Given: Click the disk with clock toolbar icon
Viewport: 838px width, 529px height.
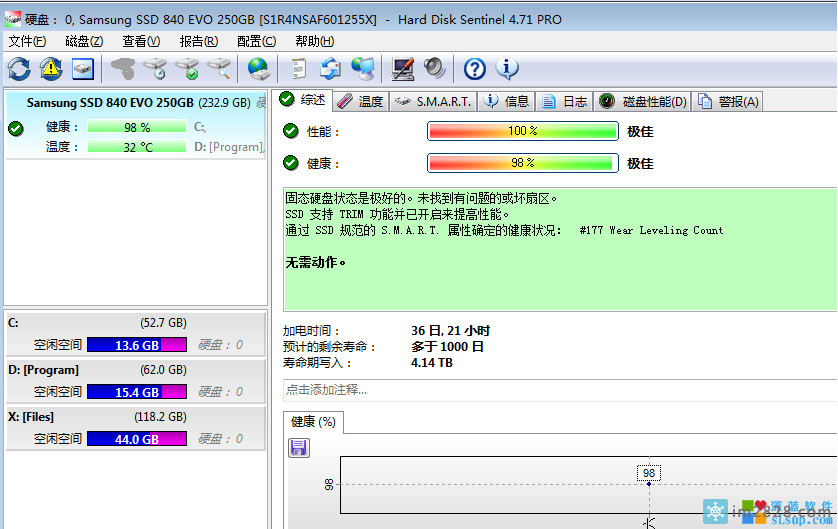Looking at the screenshot, I should click(x=156, y=69).
